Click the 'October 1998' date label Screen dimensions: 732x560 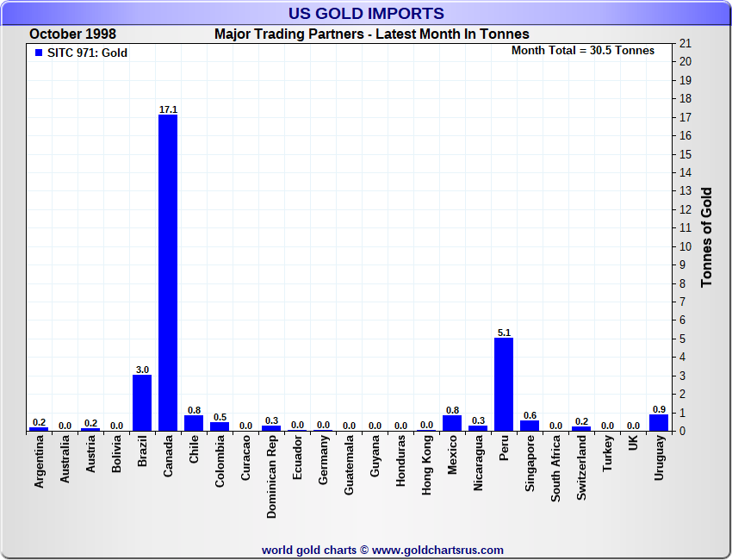[73, 34]
